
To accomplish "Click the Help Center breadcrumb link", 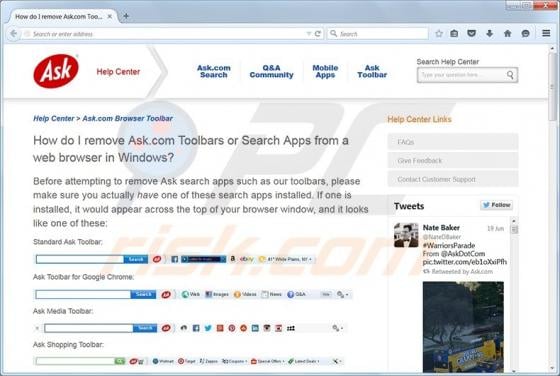I will click(54, 118).
